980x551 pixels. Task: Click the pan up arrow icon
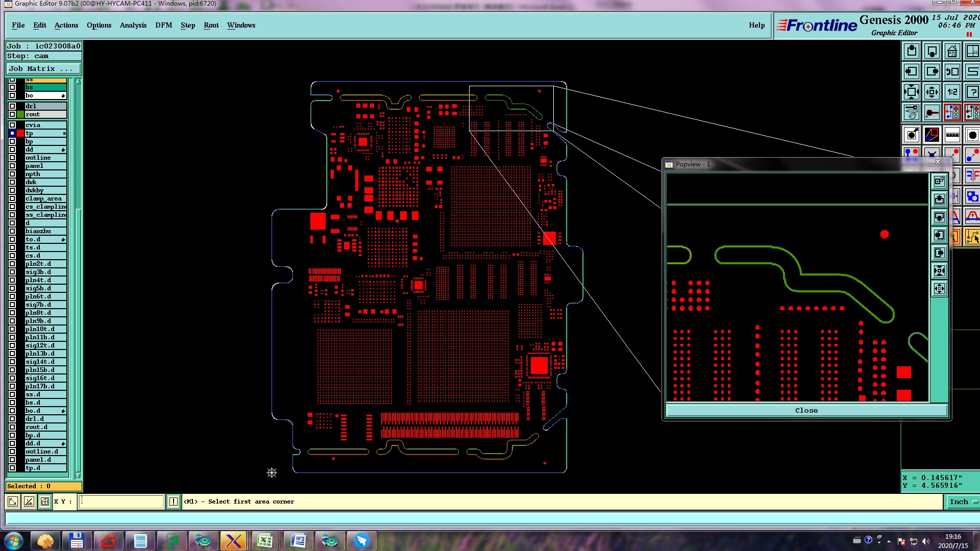[912, 52]
